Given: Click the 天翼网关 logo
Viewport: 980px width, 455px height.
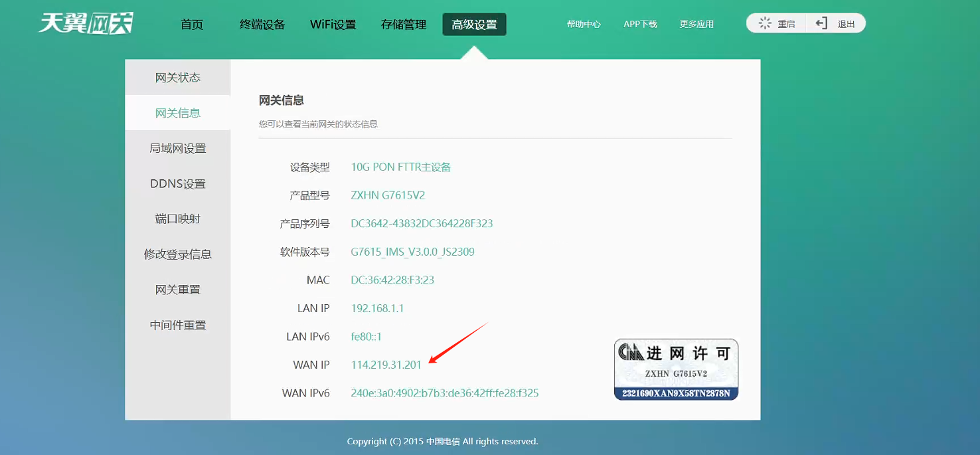Looking at the screenshot, I should pos(86,23).
